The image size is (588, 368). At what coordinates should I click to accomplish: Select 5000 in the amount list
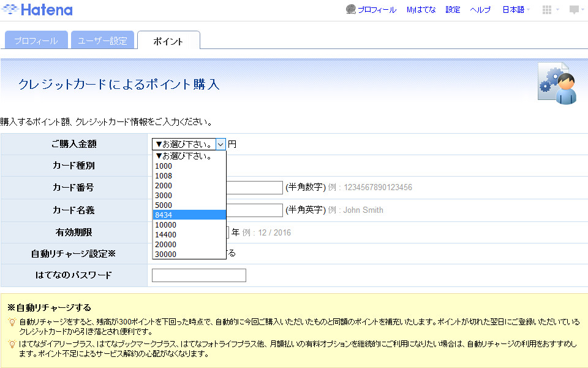pyautogui.click(x=189, y=205)
